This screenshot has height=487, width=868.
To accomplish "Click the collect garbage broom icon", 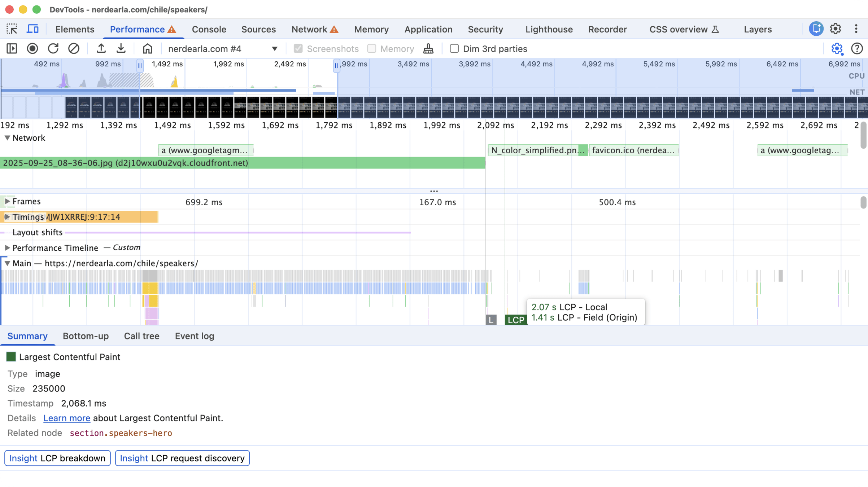I will pyautogui.click(x=428, y=49).
